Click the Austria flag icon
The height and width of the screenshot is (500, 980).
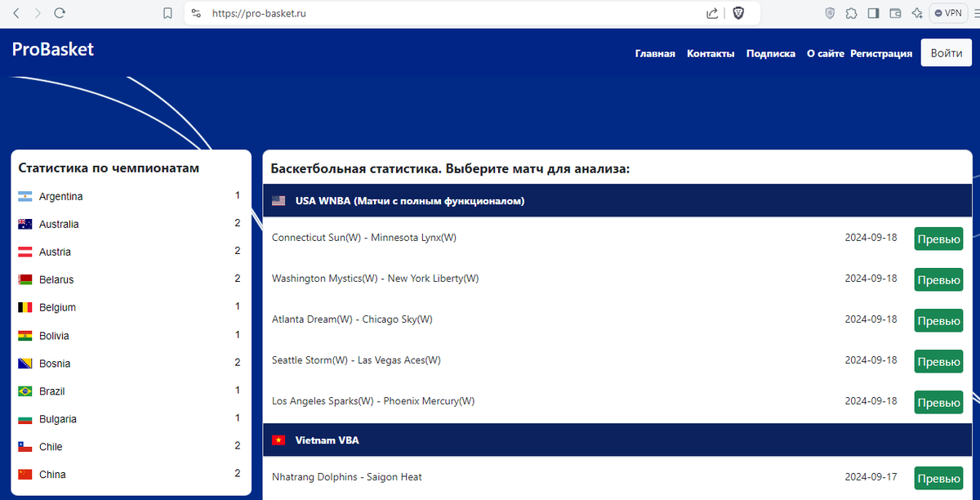point(24,252)
